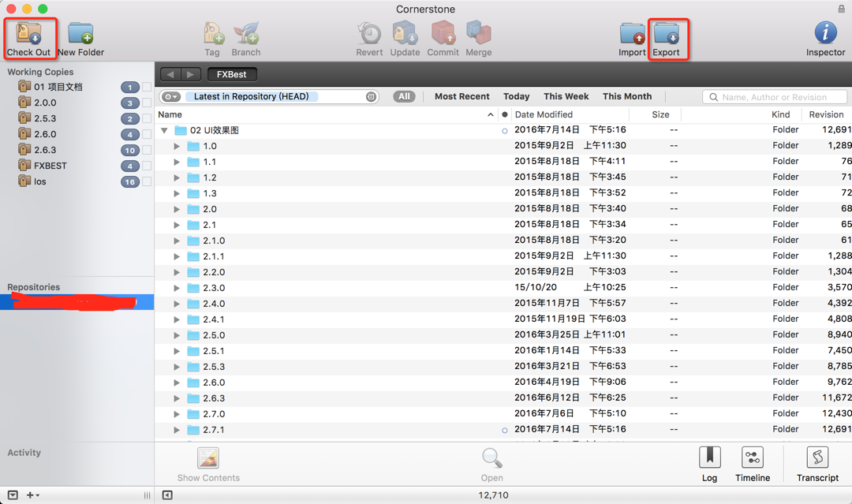This screenshot has height=504, width=852.
Task: Toggle checkbox beside FXBEST working copy
Action: (147, 166)
